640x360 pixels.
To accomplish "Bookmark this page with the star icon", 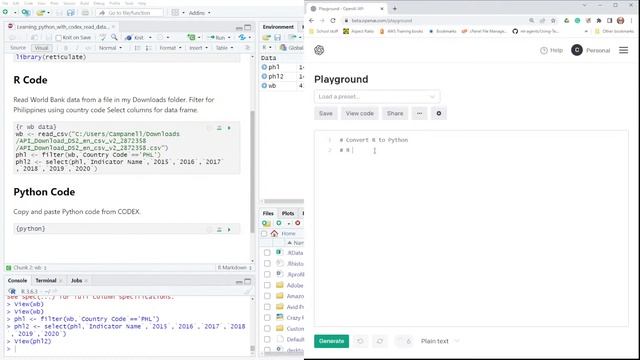I will [x=553, y=20].
